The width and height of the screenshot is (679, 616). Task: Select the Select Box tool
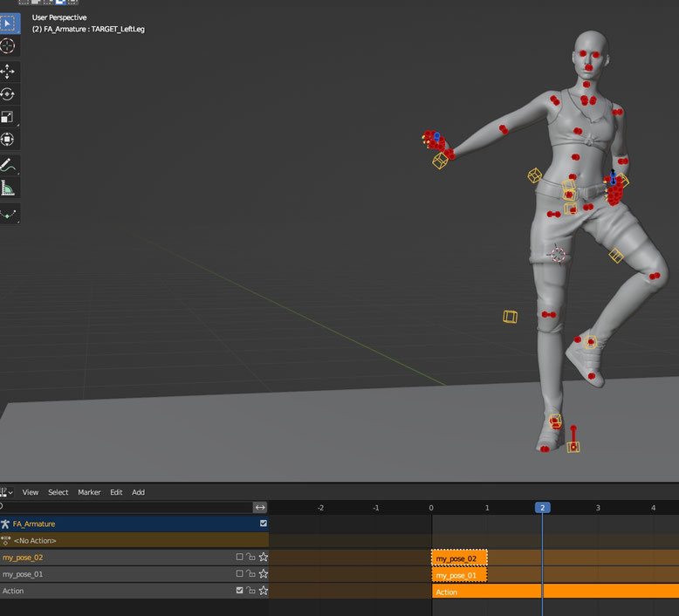click(x=8, y=23)
